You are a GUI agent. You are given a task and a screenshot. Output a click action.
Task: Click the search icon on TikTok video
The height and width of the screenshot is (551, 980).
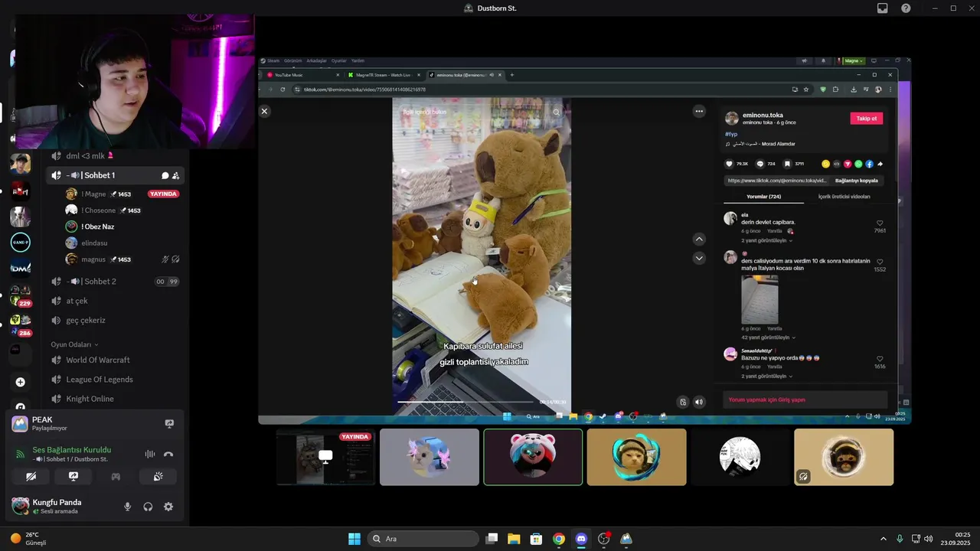pyautogui.click(x=557, y=112)
